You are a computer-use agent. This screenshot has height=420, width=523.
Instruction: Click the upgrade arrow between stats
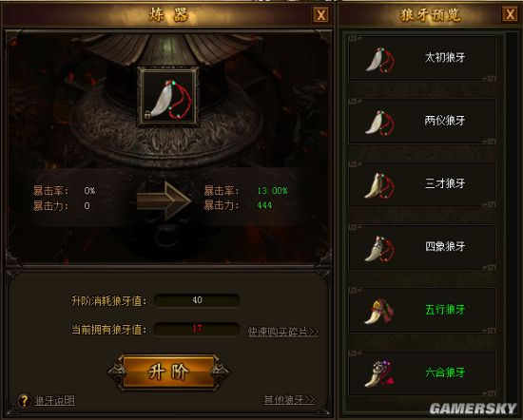[164, 200]
